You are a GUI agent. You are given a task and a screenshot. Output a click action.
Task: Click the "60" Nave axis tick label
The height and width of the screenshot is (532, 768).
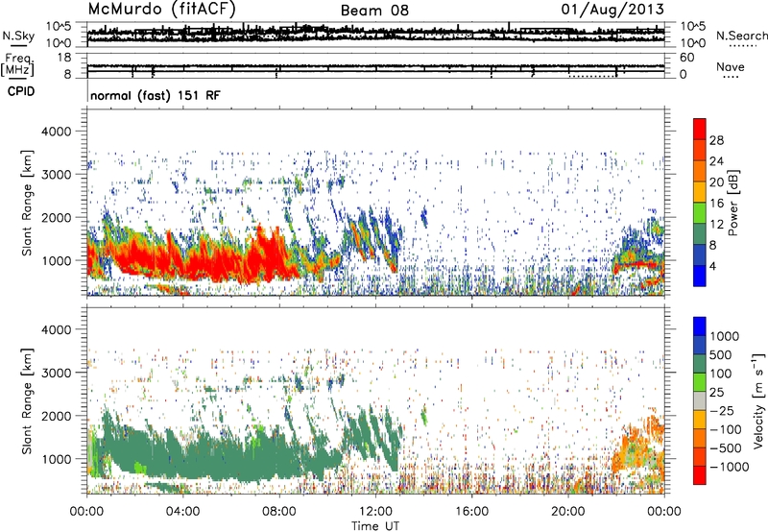686,58
